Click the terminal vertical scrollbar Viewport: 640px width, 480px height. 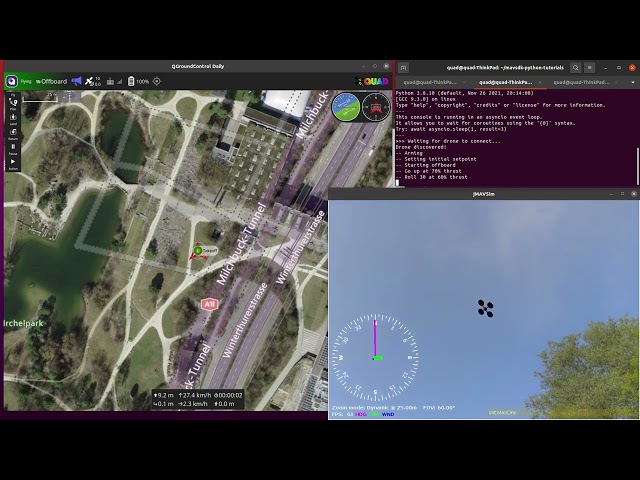tap(637, 167)
